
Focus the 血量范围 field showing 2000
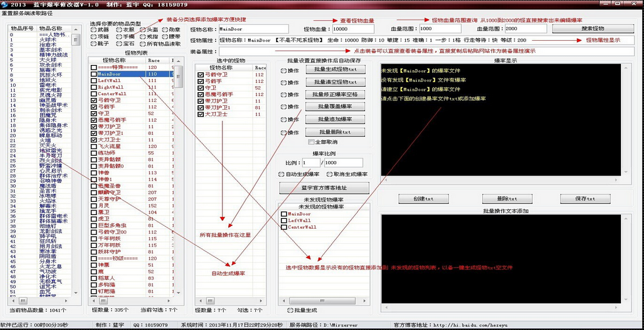coord(526,29)
